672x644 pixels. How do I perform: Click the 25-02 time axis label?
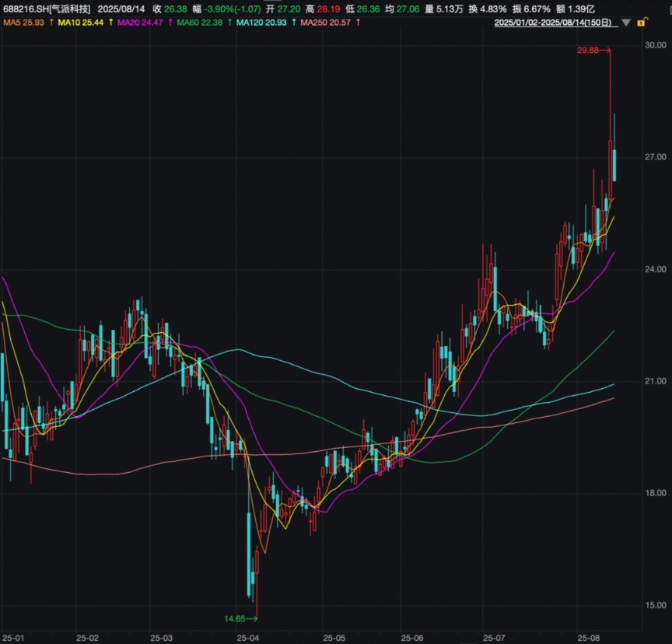pyautogui.click(x=87, y=638)
